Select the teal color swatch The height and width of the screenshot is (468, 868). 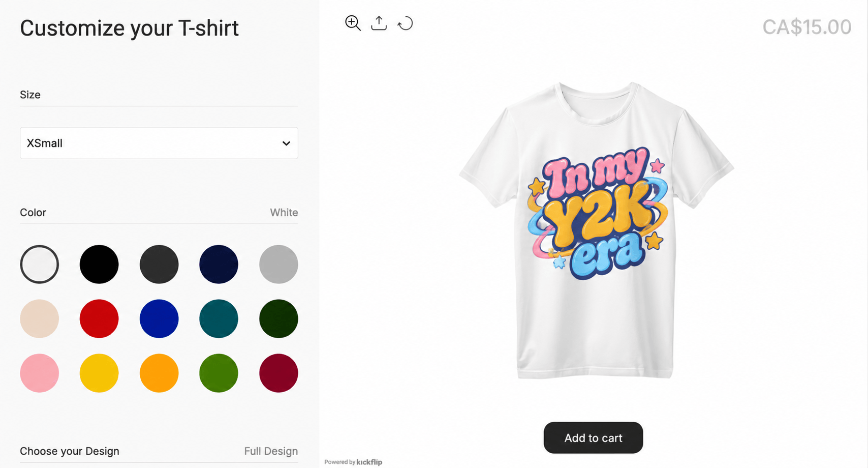click(x=219, y=319)
